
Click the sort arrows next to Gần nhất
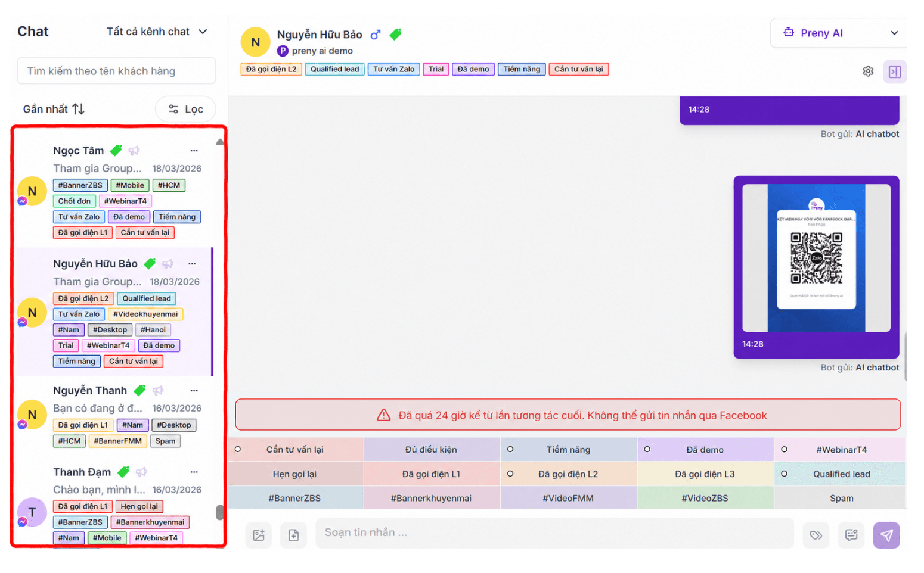click(78, 109)
